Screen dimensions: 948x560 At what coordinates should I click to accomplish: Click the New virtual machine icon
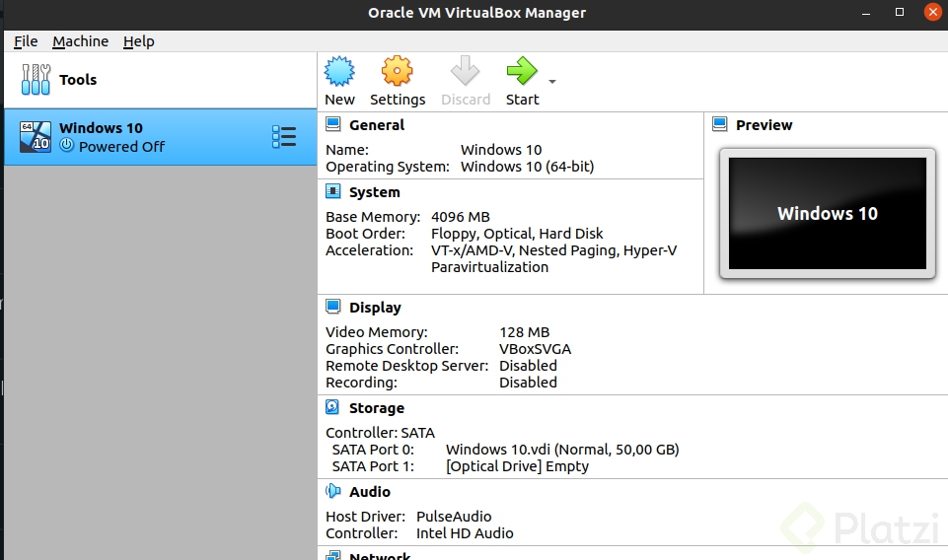coord(339,71)
